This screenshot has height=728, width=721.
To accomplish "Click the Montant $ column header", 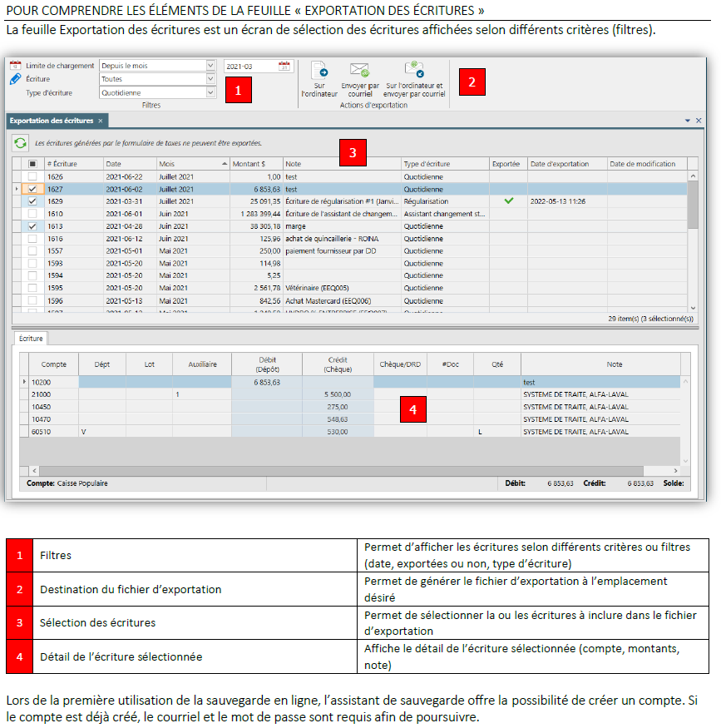I will [256, 164].
